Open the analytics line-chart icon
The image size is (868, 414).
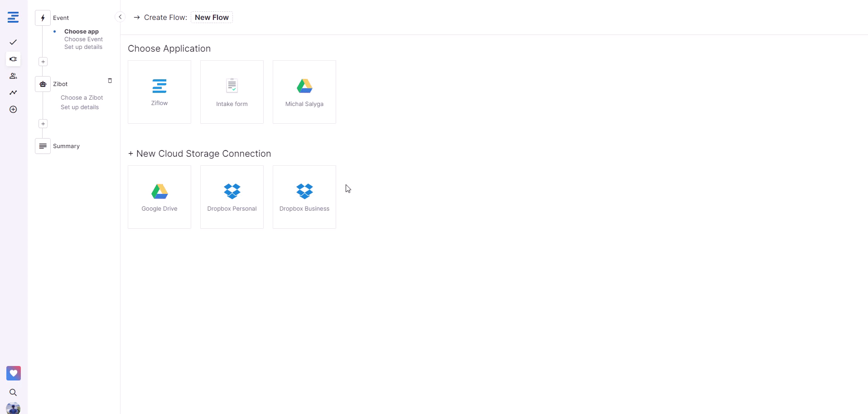[13, 92]
